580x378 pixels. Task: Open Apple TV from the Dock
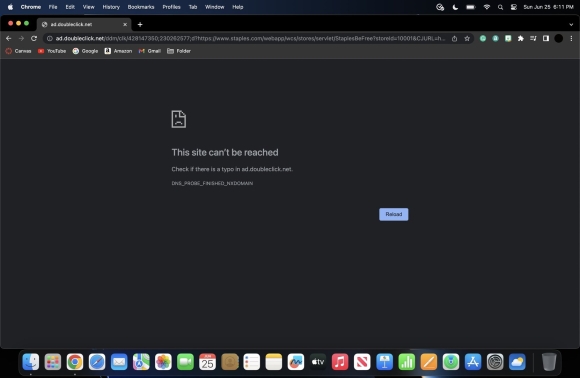[x=318, y=362]
